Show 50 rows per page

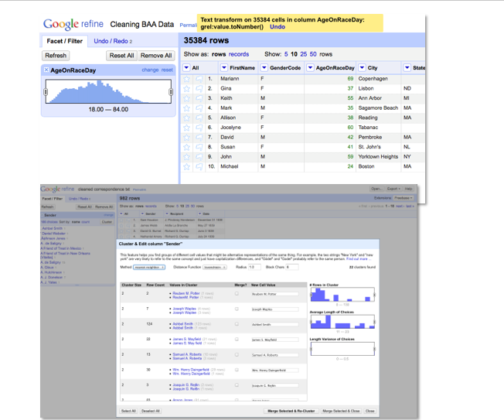click(x=313, y=54)
